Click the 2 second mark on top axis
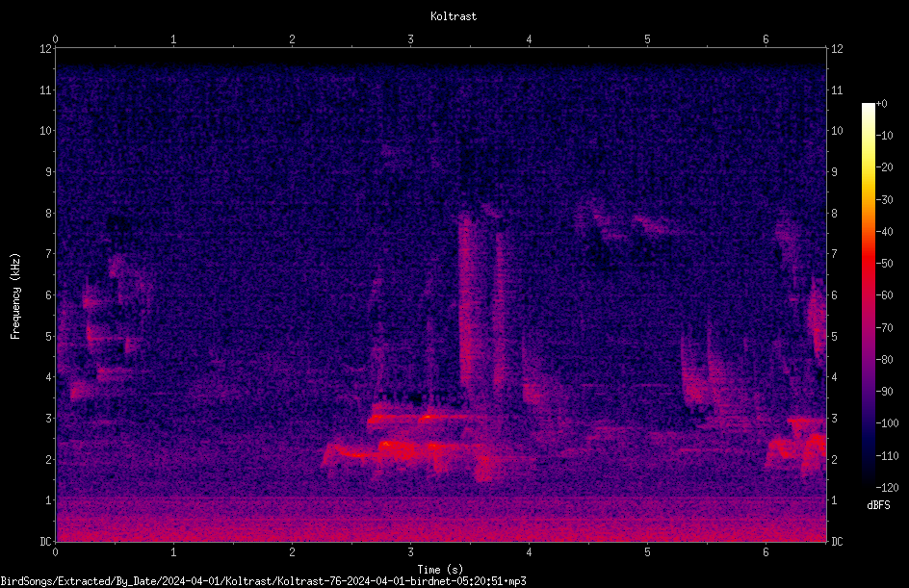The image size is (909, 588). (292, 39)
